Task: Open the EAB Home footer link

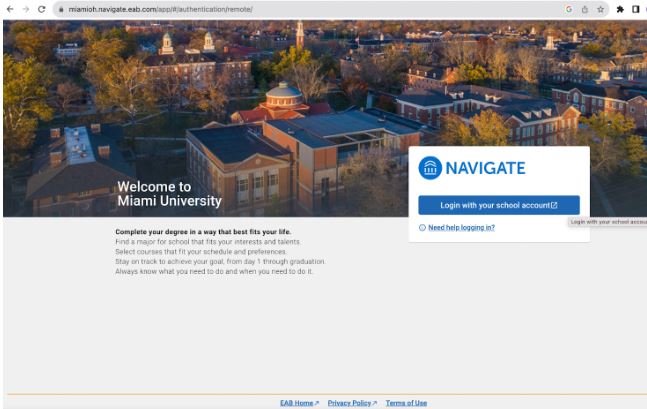Action: tap(299, 403)
